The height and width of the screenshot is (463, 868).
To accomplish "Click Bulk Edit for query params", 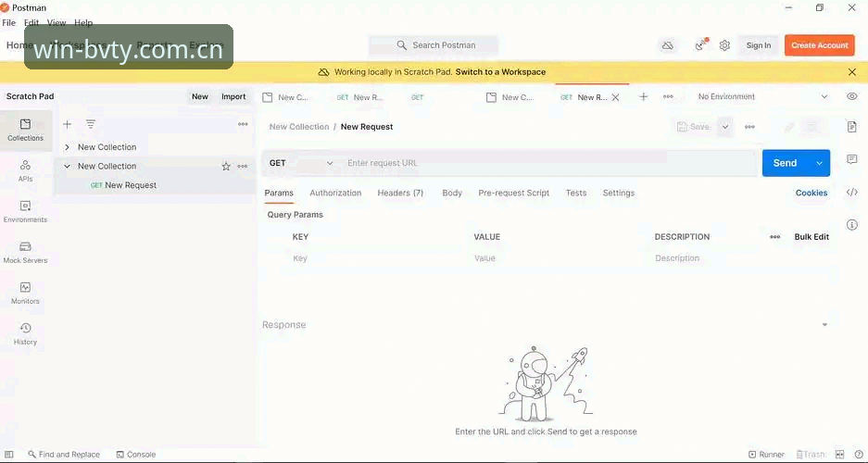I will [811, 237].
